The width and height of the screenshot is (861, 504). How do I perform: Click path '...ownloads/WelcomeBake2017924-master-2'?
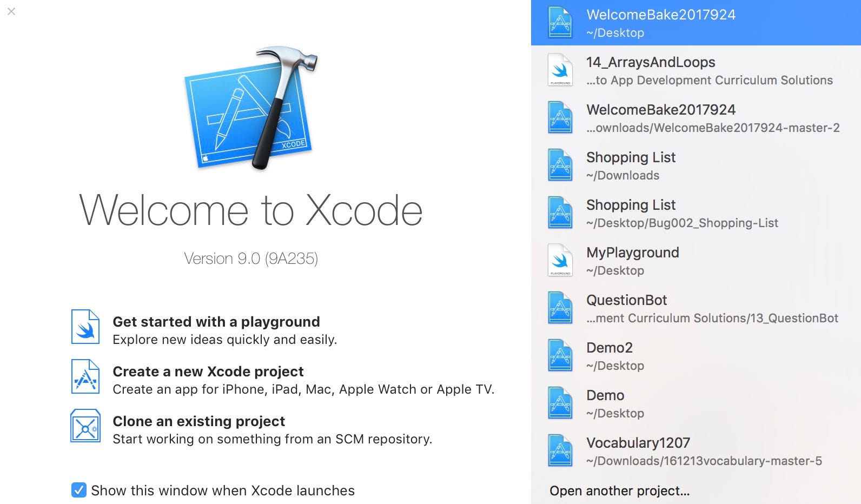[713, 128]
